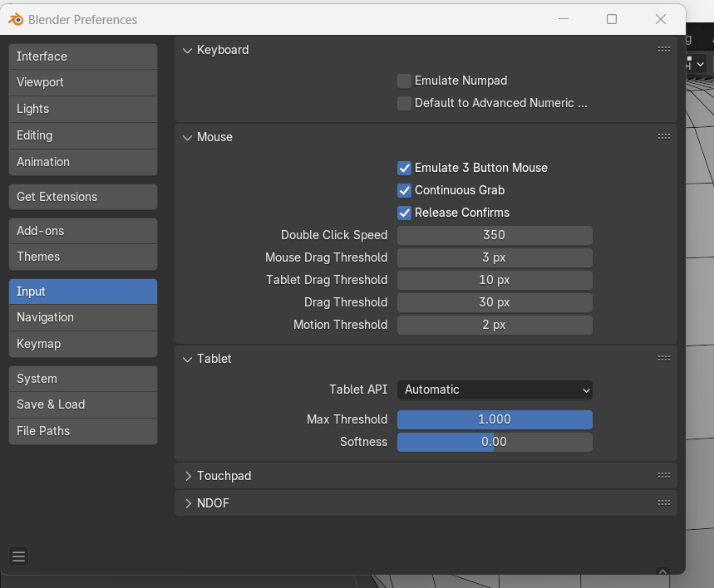Click the Keyboard panel drag grip icon

(664, 49)
